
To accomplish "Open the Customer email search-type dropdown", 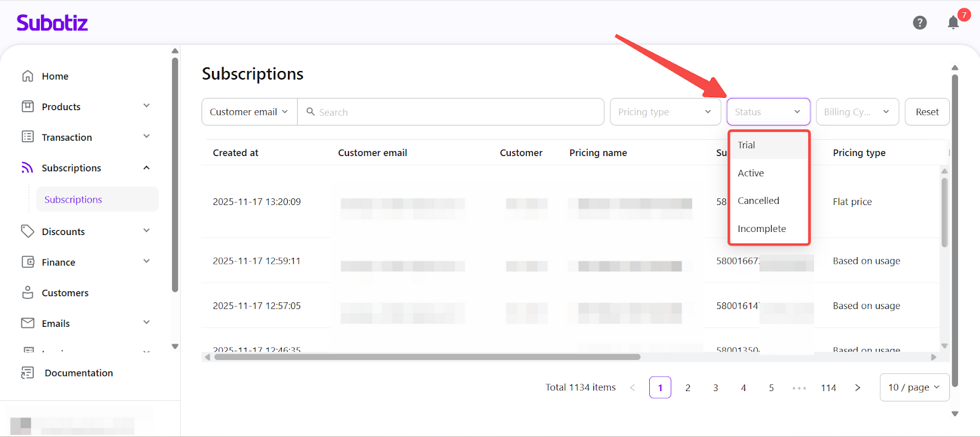I will [249, 112].
